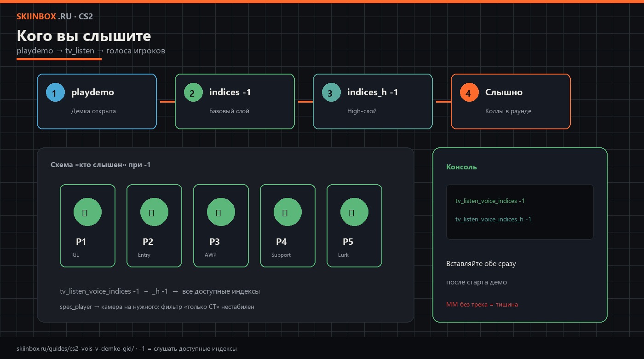Screen dimensions: 644x359
Task: Select the "playdemo" step title
Action: (92, 92)
